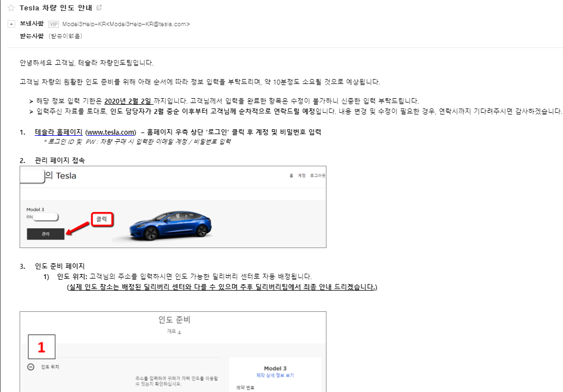Open the 제작 상세 정보 보기 link

(275, 376)
